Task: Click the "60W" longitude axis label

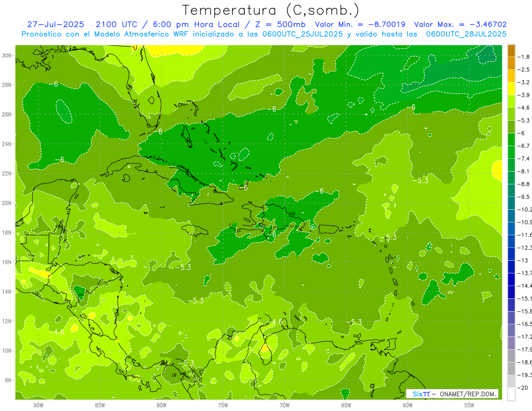Action: [x=408, y=405]
